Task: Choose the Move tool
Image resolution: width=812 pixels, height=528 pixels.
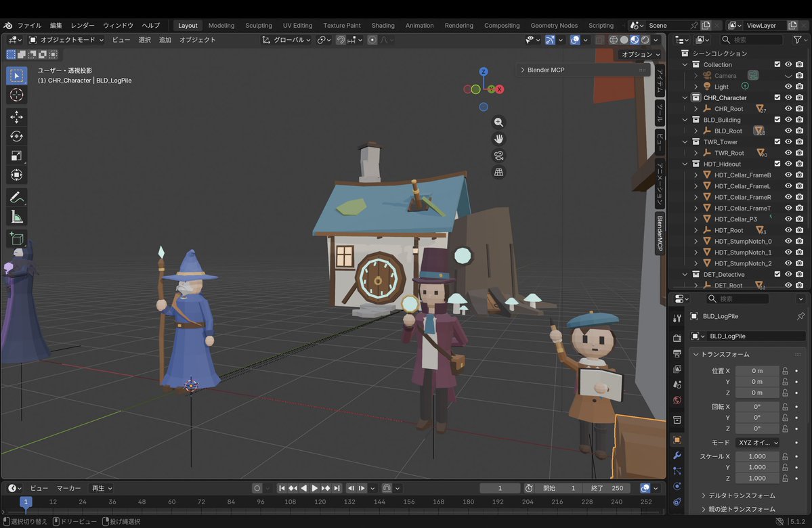Action: click(16, 117)
